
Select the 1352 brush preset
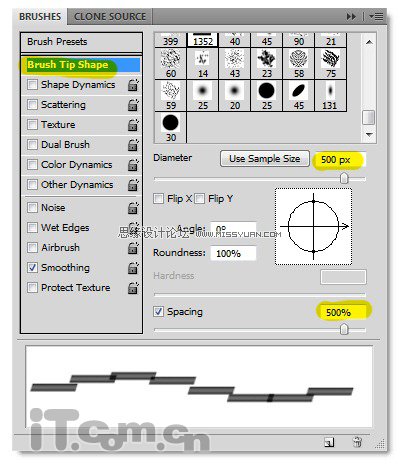(203, 40)
